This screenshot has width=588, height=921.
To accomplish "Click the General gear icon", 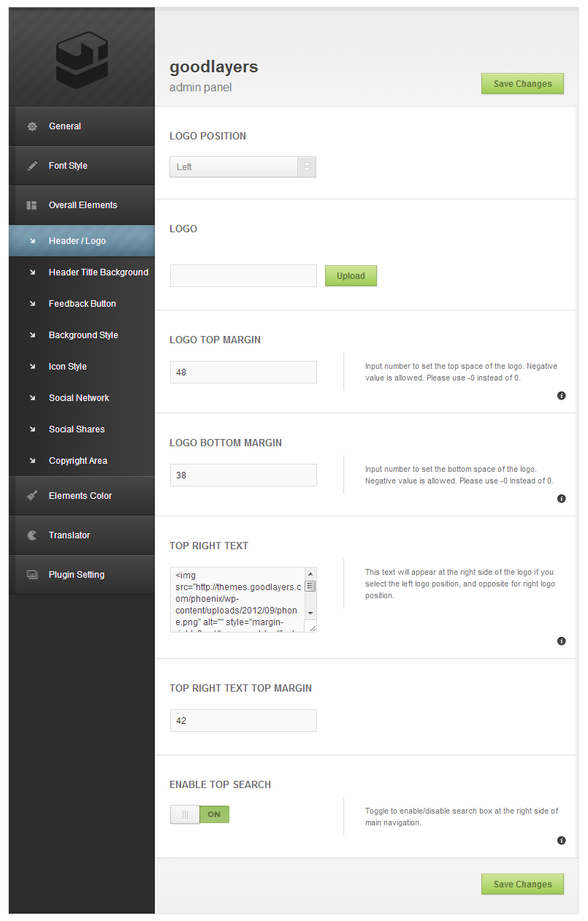I will point(32,126).
